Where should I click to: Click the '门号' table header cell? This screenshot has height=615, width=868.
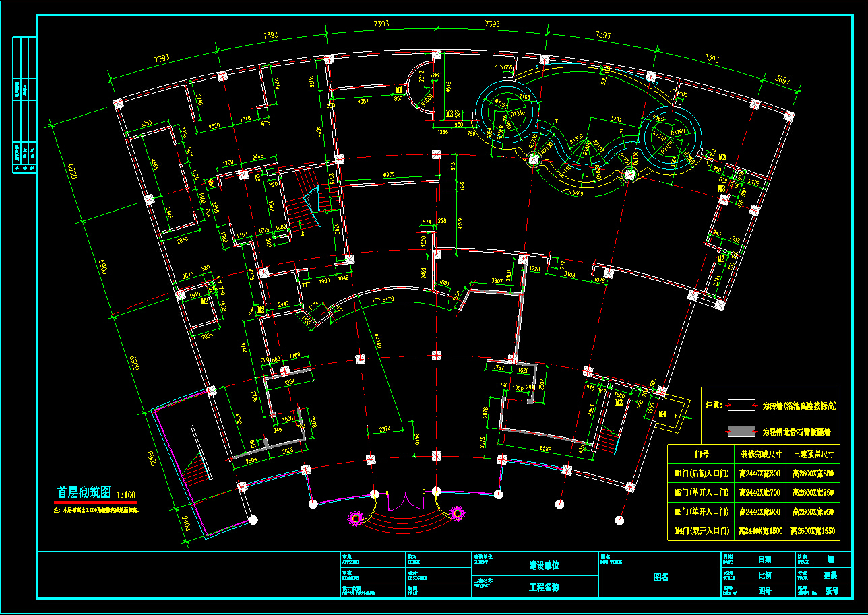pos(701,454)
